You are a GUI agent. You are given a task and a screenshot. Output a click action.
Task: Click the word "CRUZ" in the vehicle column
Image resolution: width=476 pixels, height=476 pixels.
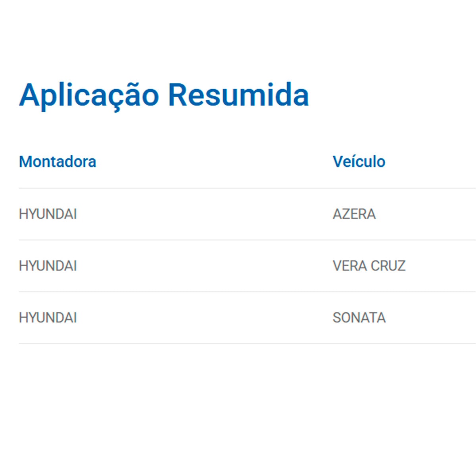tap(388, 266)
